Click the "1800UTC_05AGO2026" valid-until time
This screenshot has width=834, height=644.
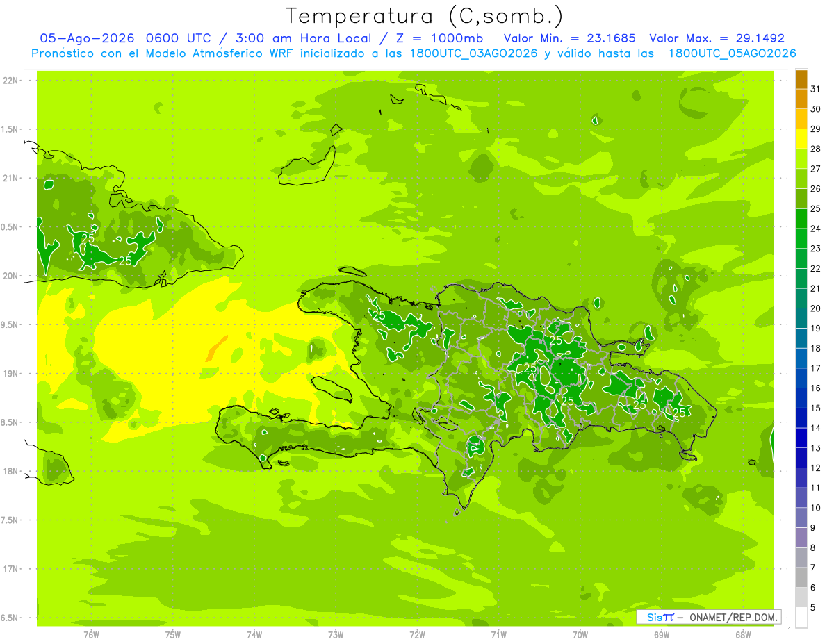pos(732,53)
